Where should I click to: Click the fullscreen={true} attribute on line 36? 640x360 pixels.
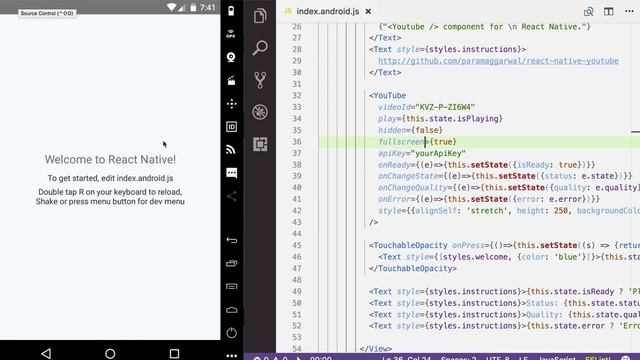(417, 142)
